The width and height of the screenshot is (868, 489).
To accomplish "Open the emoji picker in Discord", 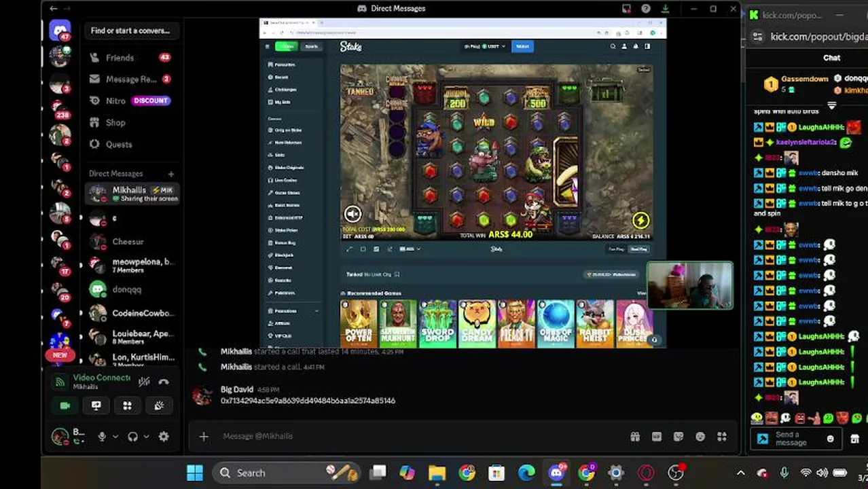I will pyautogui.click(x=700, y=437).
